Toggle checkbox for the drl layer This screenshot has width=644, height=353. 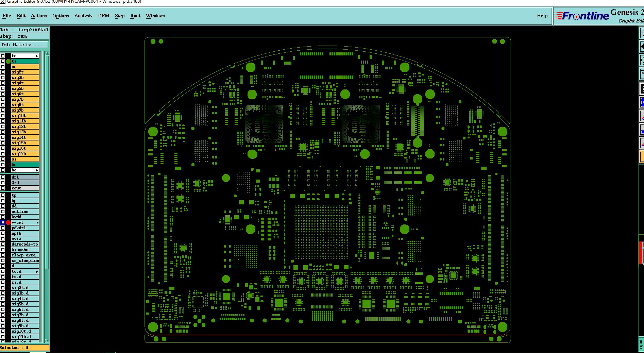pos(3,177)
